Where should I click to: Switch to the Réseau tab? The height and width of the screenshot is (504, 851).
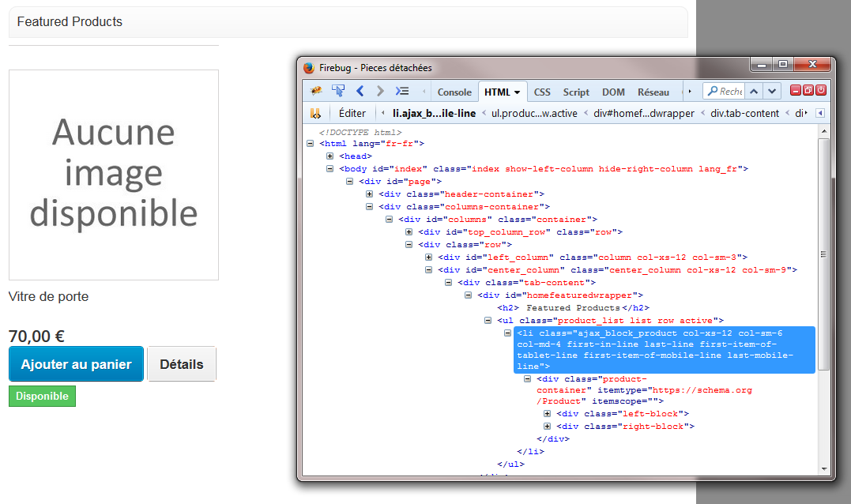click(x=653, y=92)
